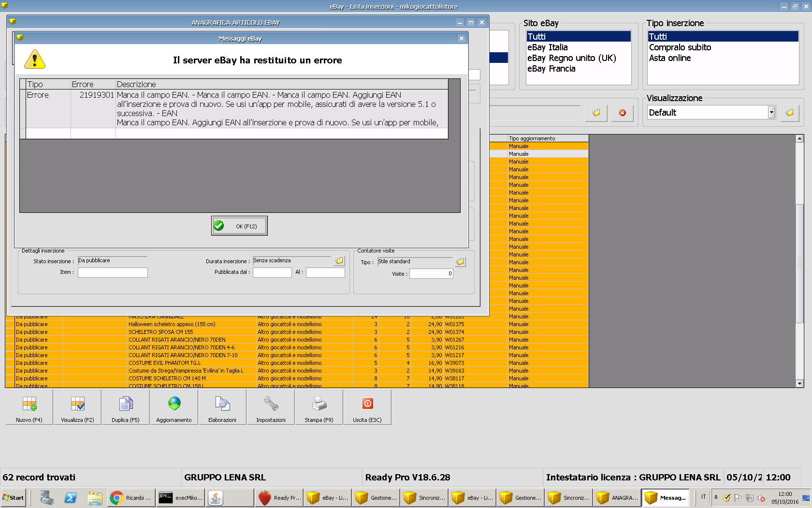Click Uscita (ESC) exit icon

click(x=367, y=407)
